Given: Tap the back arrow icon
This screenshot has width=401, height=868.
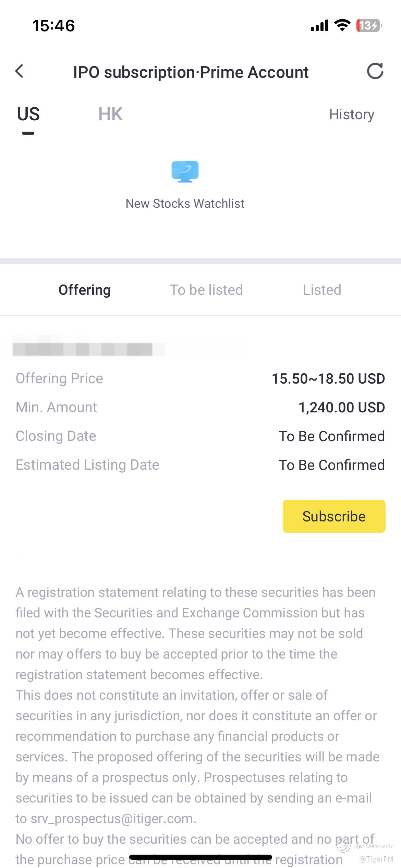Looking at the screenshot, I should point(20,71).
